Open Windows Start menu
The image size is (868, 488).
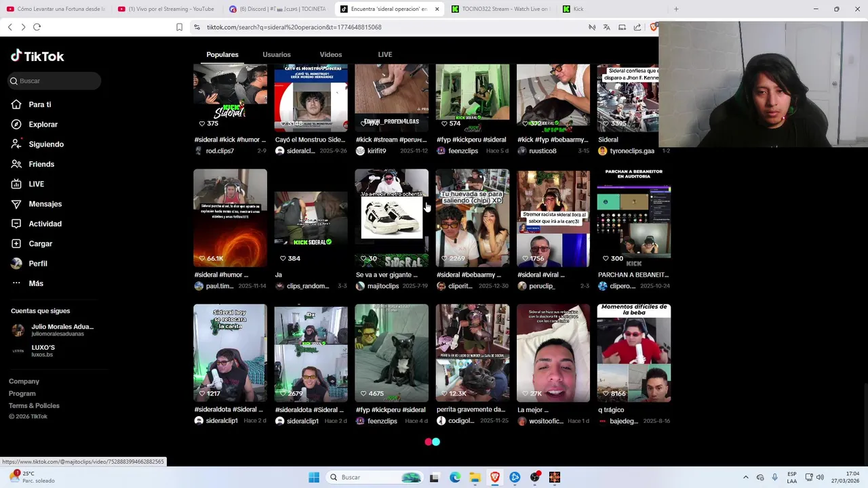314,477
